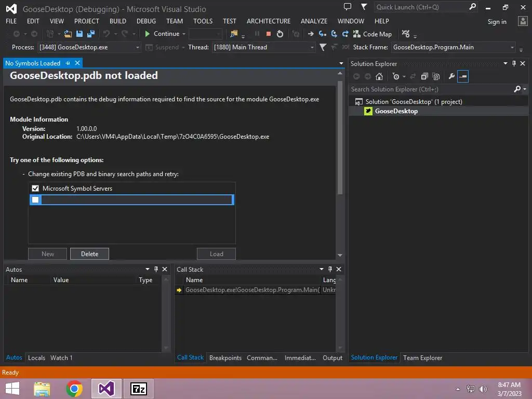Viewport: 532px width, 399px height.
Task: Pin the No Symbols Loaded tab
Action: click(68, 63)
